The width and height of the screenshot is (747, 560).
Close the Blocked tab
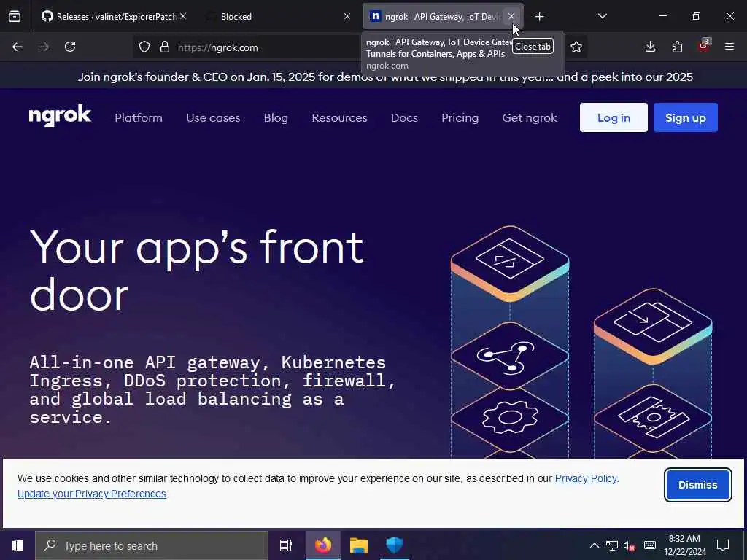(347, 16)
